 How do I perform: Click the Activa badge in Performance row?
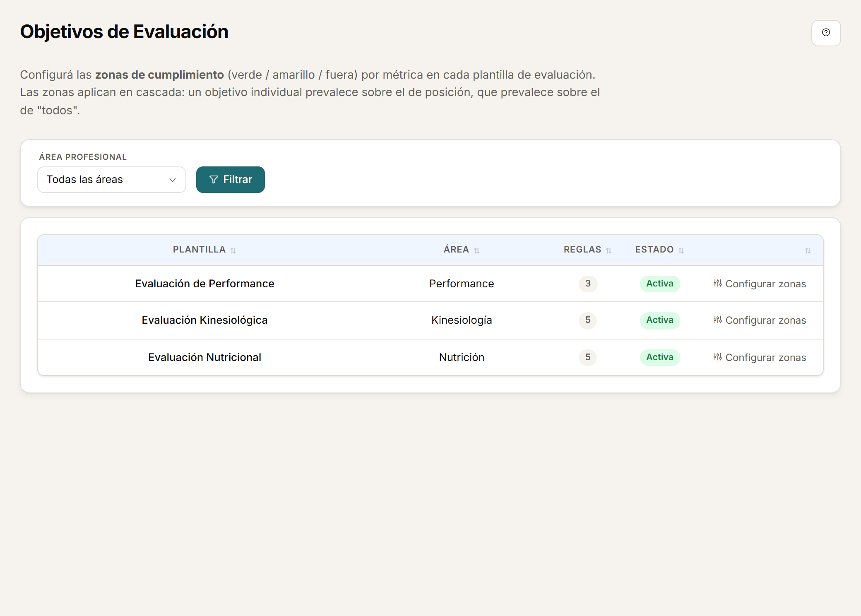tap(660, 284)
